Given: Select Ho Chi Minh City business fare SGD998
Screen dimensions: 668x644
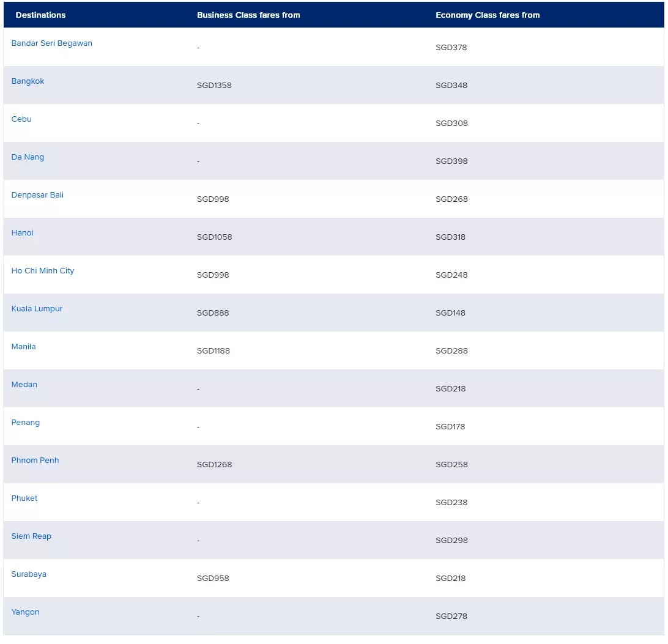Looking at the screenshot, I should coord(213,275).
